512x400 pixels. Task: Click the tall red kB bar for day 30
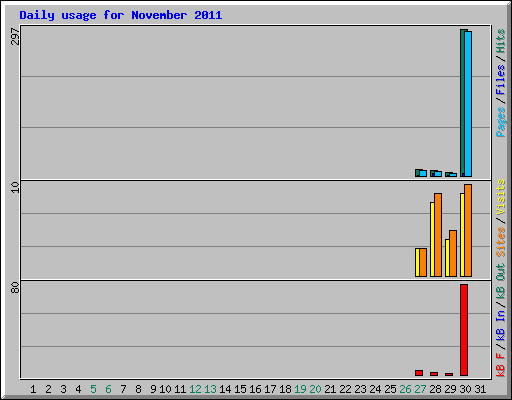[x=464, y=330]
